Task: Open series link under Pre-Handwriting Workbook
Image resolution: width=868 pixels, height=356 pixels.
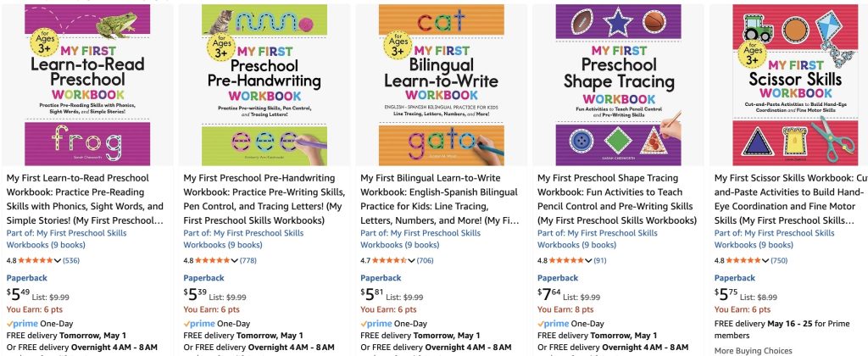Action: point(243,239)
